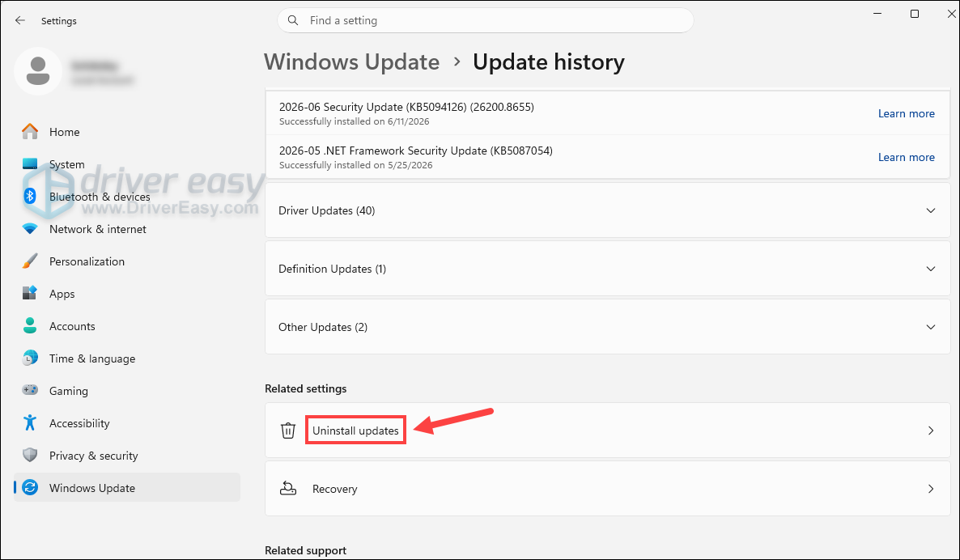Open Accounts settings

pos(127,325)
